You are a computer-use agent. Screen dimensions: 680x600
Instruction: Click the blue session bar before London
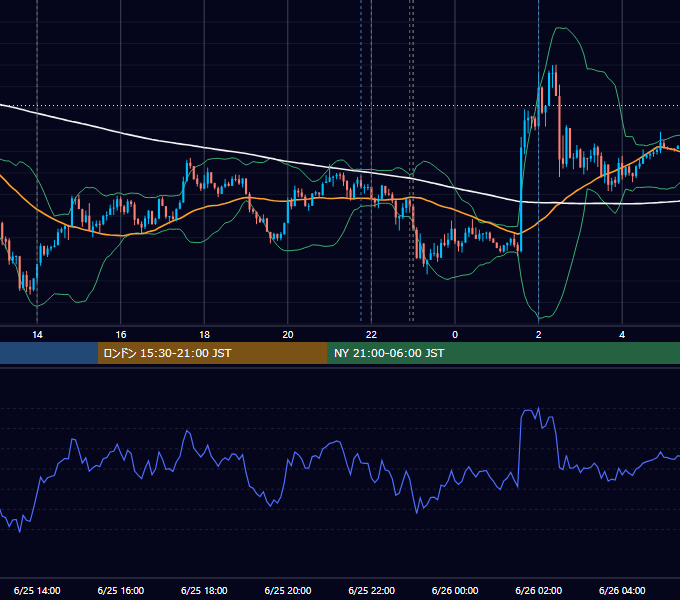49,353
